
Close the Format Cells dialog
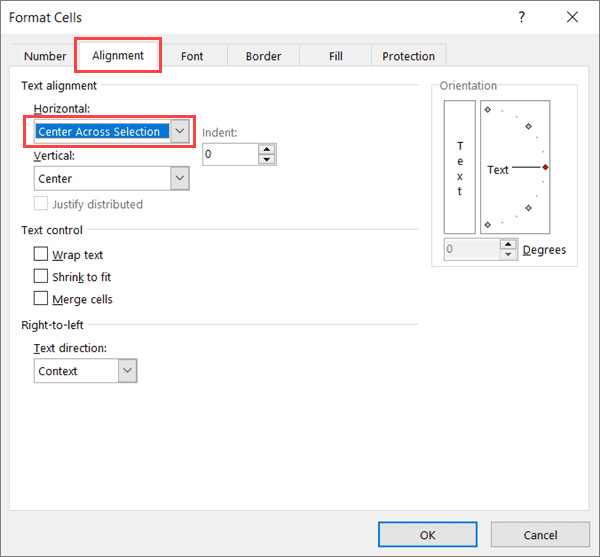tap(571, 17)
